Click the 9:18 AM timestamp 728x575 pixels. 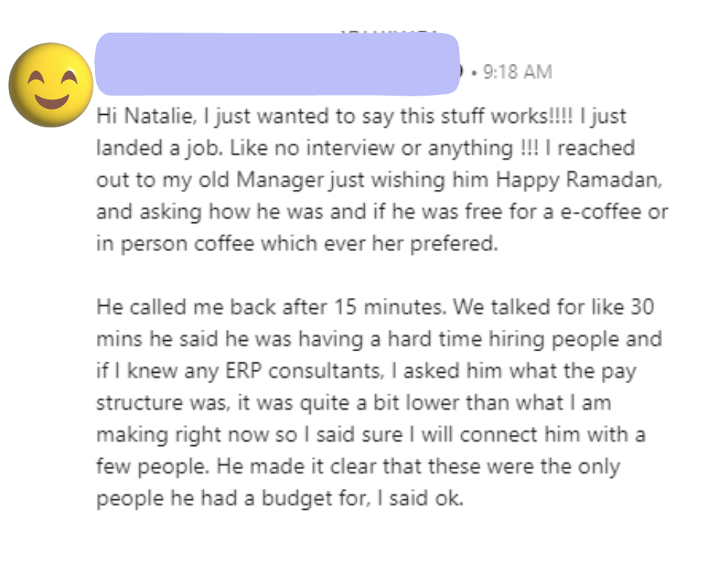click(x=517, y=72)
